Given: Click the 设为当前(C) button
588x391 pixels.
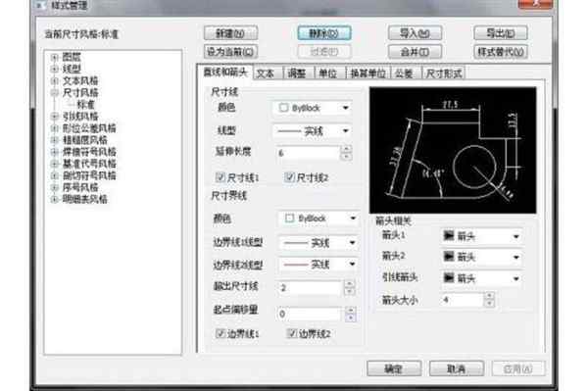Looking at the screenshot, I should [230, 51].
